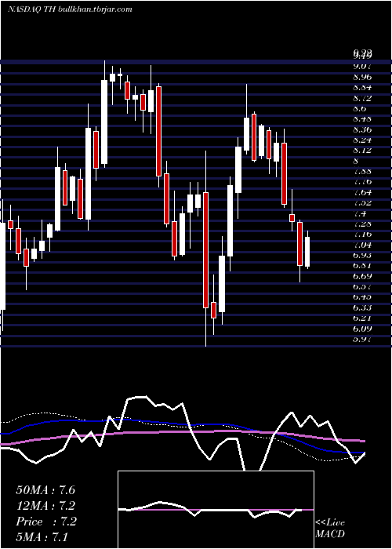This screenshot has height=549, width=392.
Task: Click the 8.84 price level label
Action: pyautogui.click(x=362, y=87)
